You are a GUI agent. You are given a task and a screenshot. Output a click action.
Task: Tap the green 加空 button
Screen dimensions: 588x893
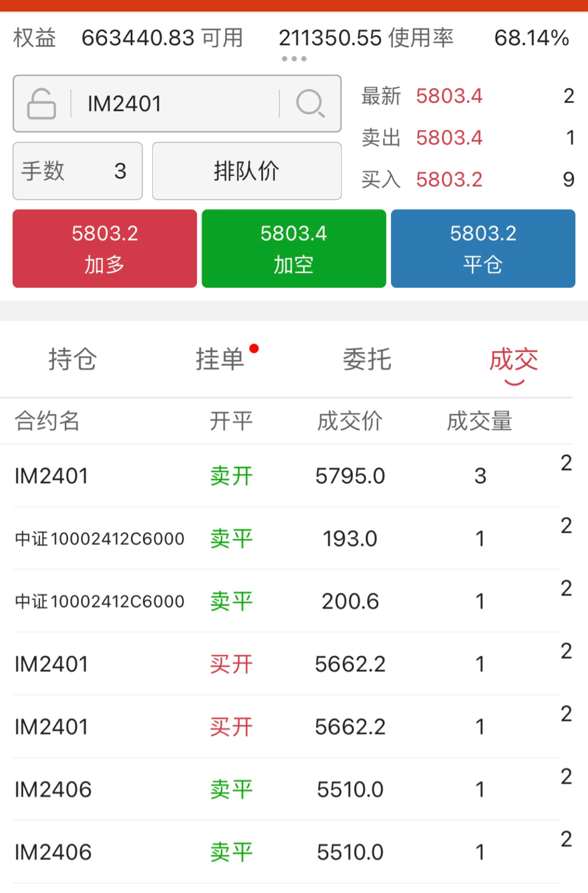293,248
